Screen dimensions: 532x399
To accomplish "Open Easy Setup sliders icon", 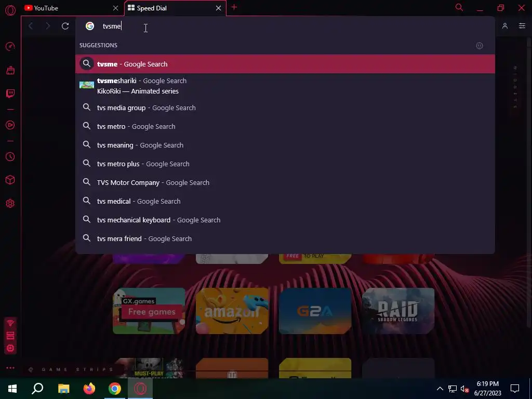I will pyautogui.click(x=522, y=26).
